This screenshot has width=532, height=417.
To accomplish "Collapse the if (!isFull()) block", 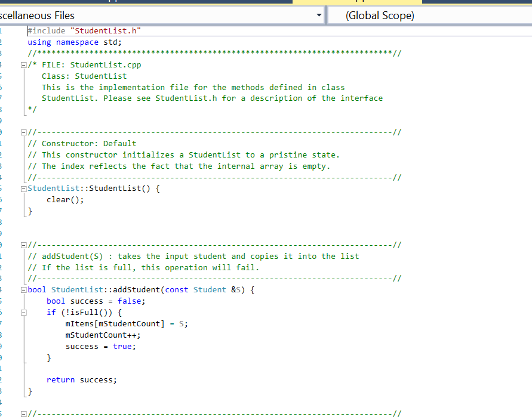I will 23,312.
